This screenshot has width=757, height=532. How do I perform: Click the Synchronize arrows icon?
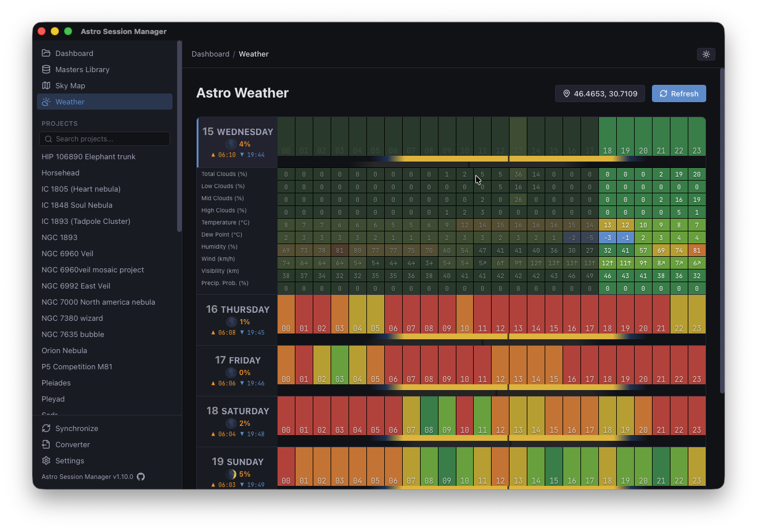46,428
